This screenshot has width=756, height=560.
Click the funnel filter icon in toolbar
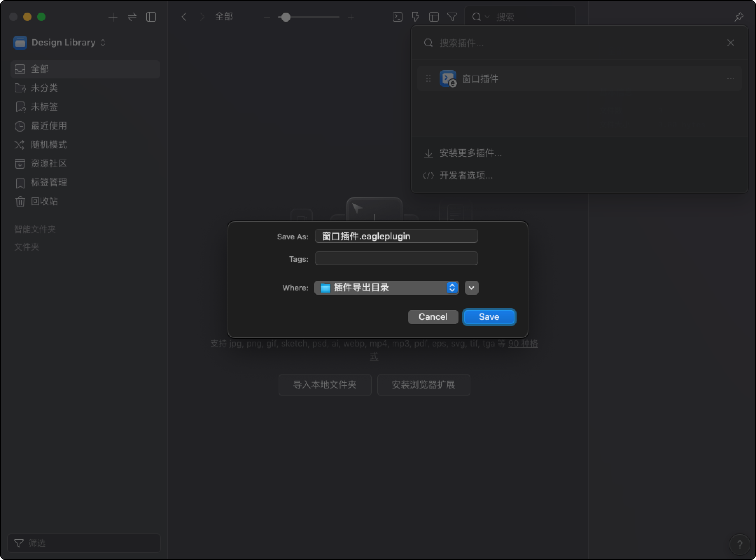click(452, 17)
